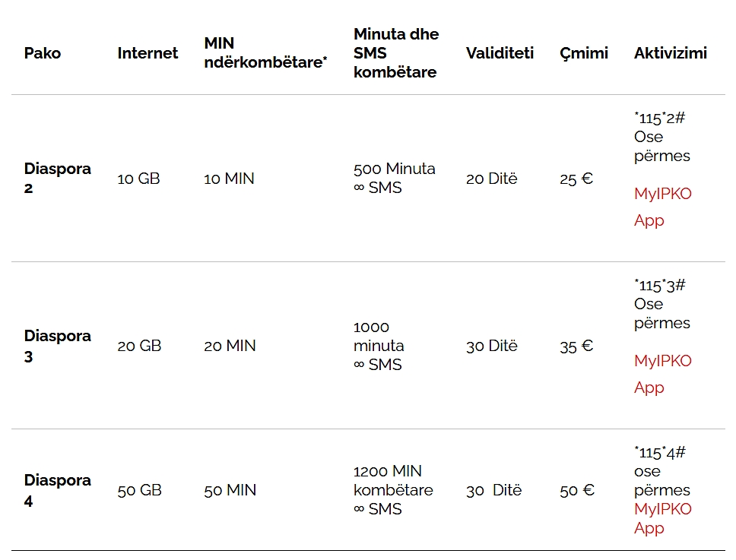Click the Diaspora 2 package name
736x560 pixels.
[x=57, y=178]
